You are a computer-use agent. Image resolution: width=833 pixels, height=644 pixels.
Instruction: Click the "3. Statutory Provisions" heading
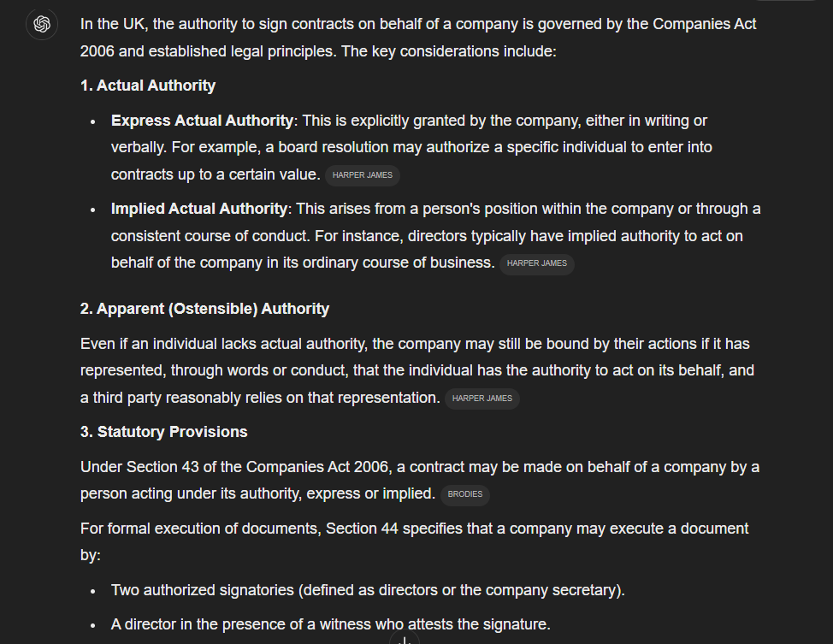(163, 432)
